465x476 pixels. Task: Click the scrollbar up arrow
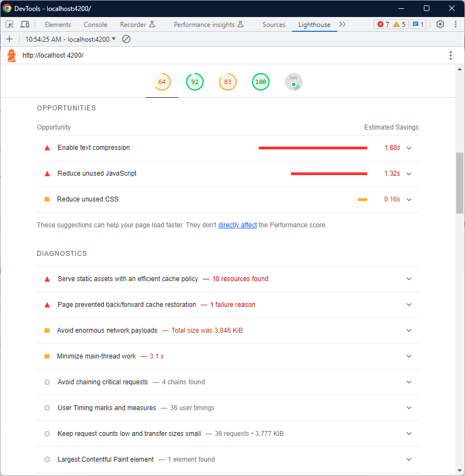460,69
